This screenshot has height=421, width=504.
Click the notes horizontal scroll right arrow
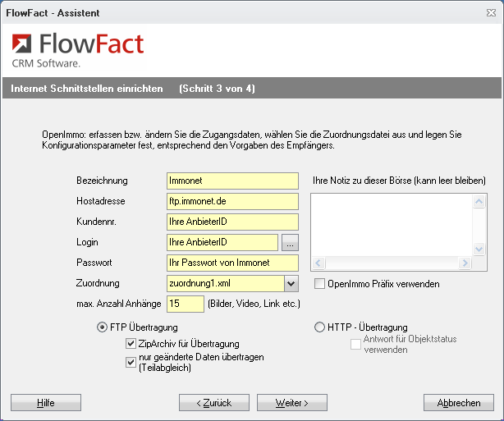point(465,263)
